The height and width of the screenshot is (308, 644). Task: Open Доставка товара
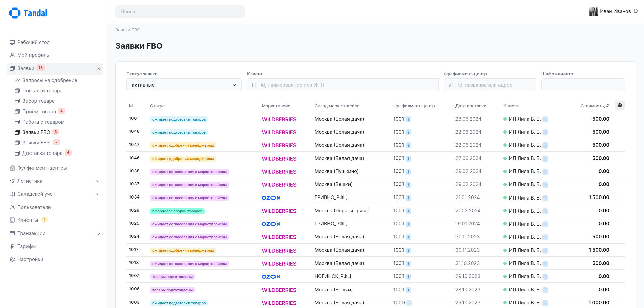click(x=42, y=153)
